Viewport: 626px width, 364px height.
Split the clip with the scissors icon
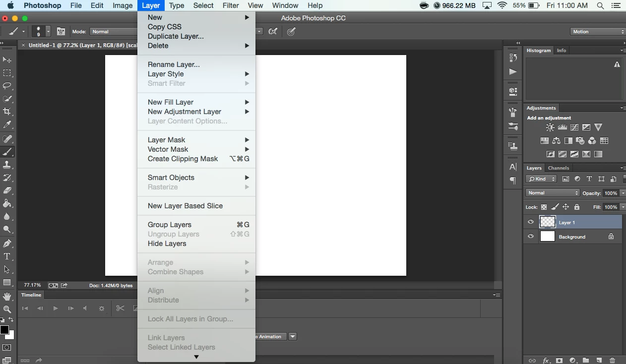(120, 308)
